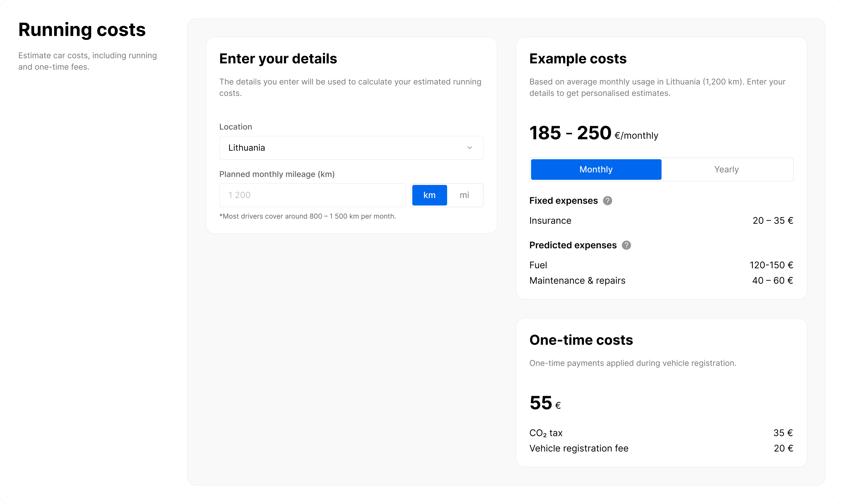
Task: Switch to the Monthly costs tab
Action: point(596,170)
